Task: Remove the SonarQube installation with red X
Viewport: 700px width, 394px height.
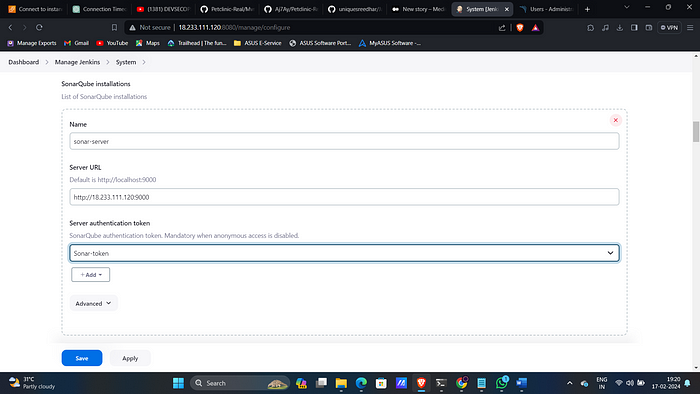Action: coord(615,120)
